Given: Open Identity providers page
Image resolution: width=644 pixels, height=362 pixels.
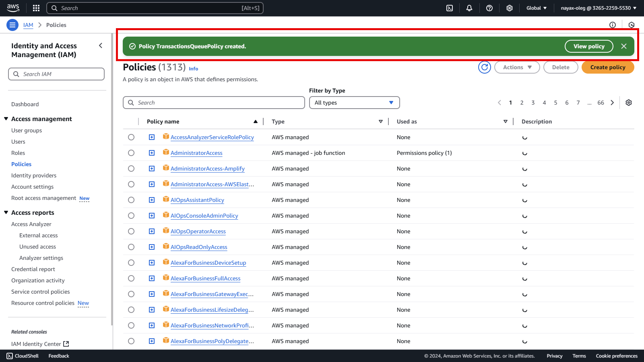Looking at the screenshot, I should tap(34, 175).
